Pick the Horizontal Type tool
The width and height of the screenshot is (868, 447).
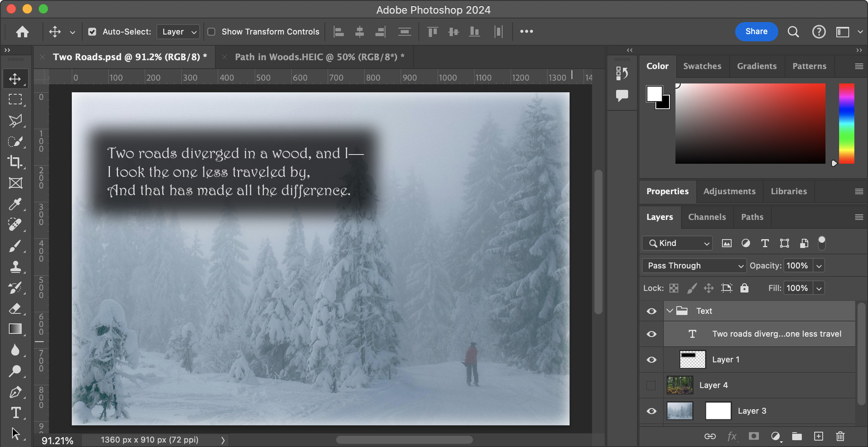click(15, 412)
